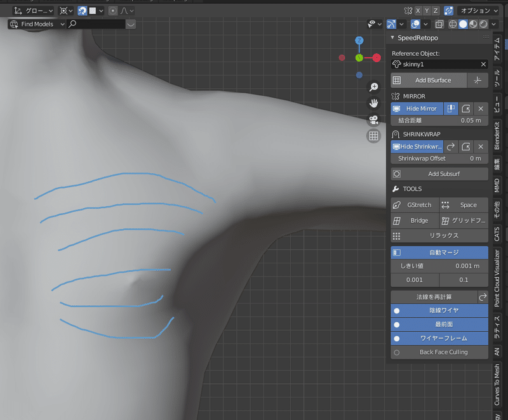The width and height of the screenshot is (508, 420).
Task: Apply shrinkwrap using the arrow icon
Action: (450, 147)
